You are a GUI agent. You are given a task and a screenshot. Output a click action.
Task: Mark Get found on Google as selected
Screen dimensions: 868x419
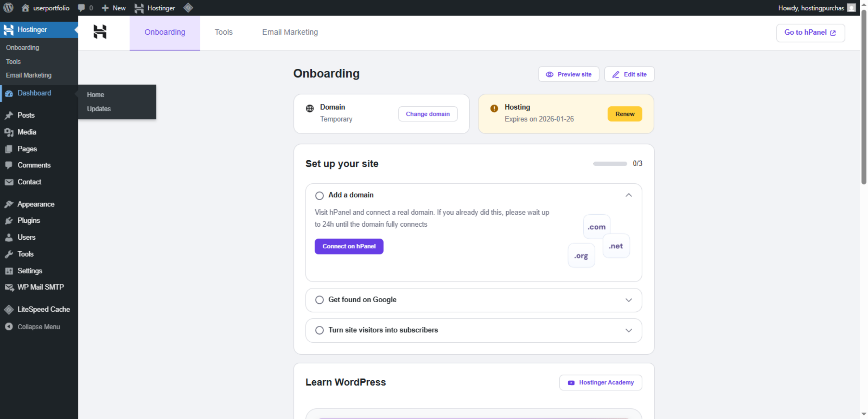tap(319, 300)
